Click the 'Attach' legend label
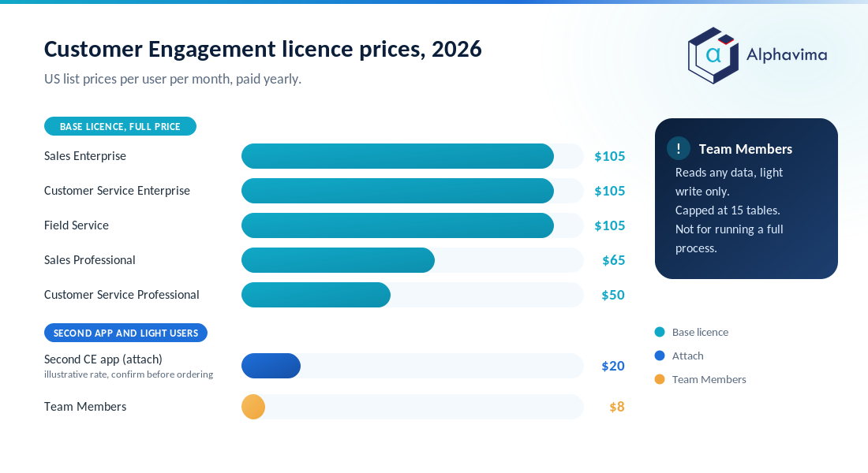The width and height of the screenshot is (868, 473). click(x=687, y=356)
